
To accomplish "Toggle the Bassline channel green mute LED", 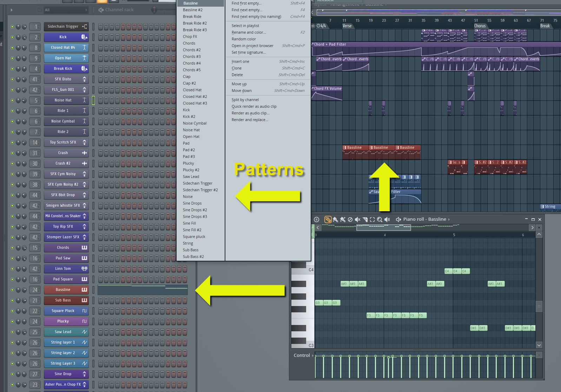I will point(12,290).
